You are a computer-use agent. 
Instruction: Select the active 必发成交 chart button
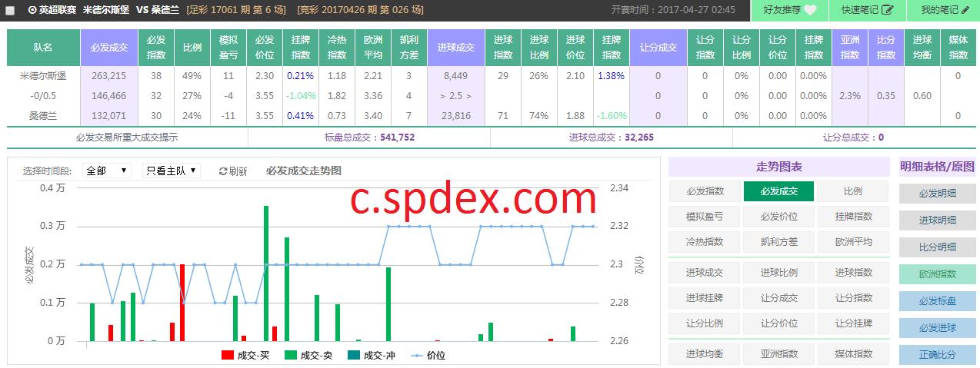(778, 191)
